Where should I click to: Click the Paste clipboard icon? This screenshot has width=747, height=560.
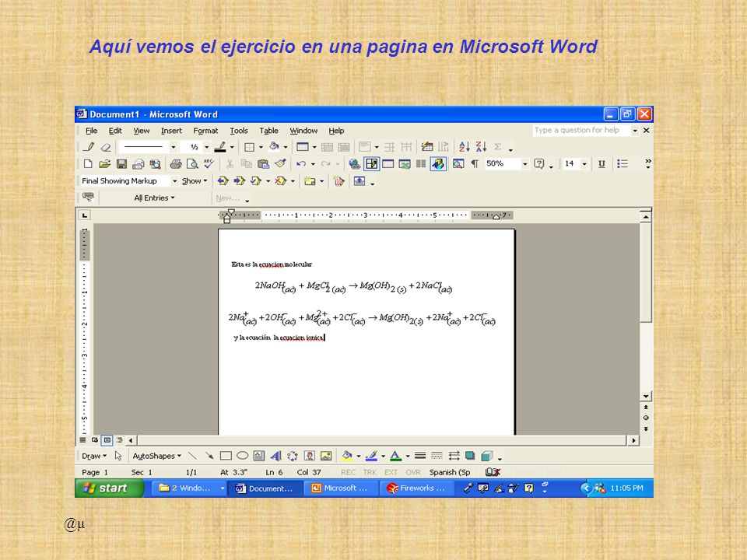coord(263,164)
